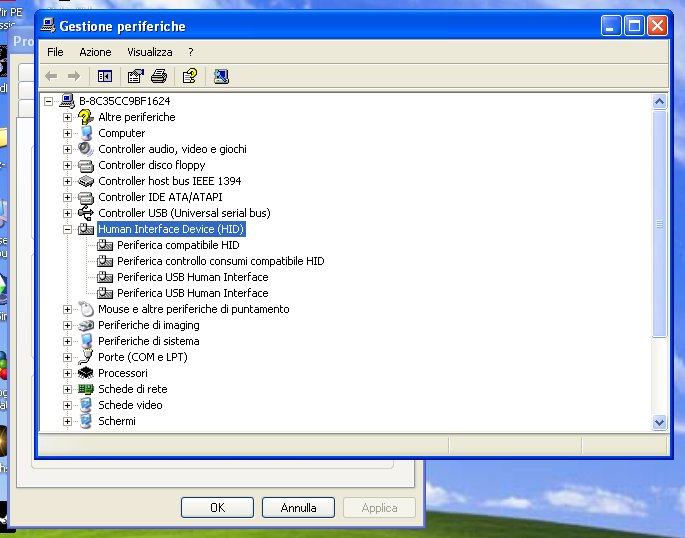Screen dimensions: 685x538
Task: Open the Visualizza menu
Action: (x=149, y=51)
